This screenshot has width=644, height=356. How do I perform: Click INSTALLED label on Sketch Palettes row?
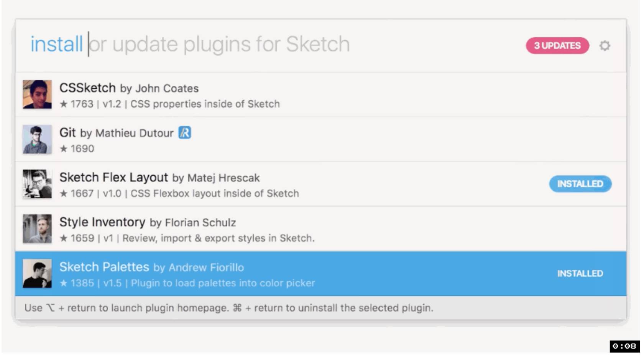[x=580, y=273]
